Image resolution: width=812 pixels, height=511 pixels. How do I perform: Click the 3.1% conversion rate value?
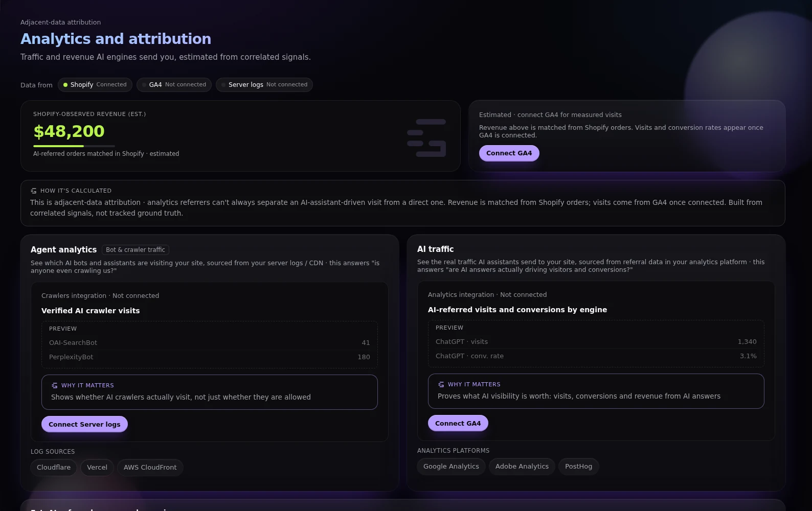(748, 356)
